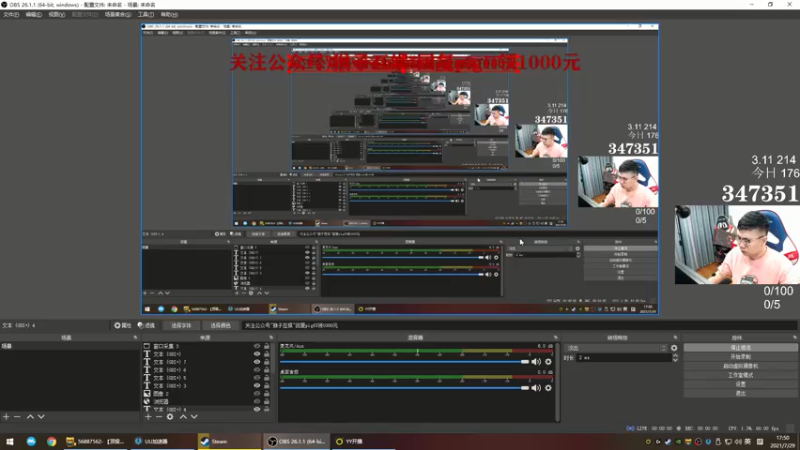
Task: Toggle visibility of 文本 (GDI+) 5 source
Action: tap(257, 378)
